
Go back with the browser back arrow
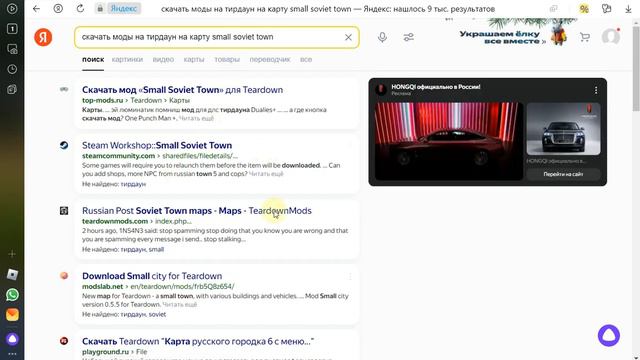(36, 9)
